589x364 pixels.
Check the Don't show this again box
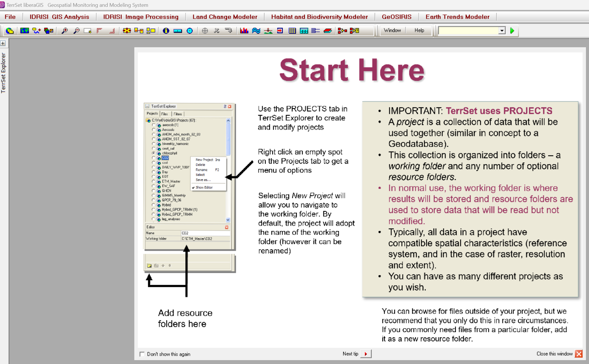click(x=142, y=354)
